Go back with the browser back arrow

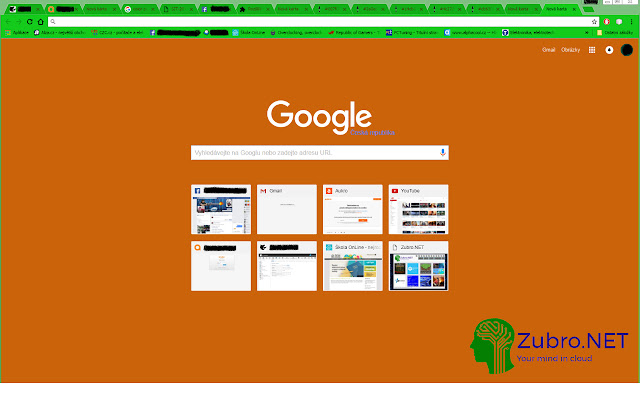(x=8, y=22)
